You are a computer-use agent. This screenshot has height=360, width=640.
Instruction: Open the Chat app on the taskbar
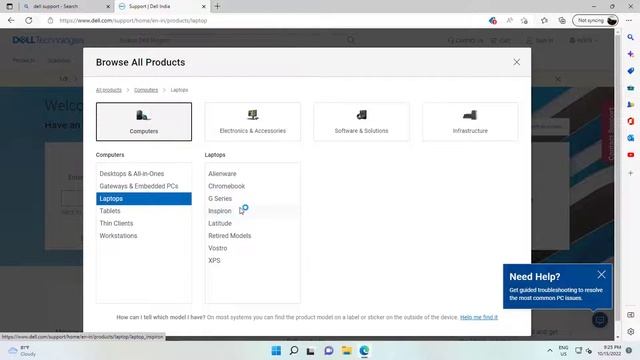[x=329, y=351]
